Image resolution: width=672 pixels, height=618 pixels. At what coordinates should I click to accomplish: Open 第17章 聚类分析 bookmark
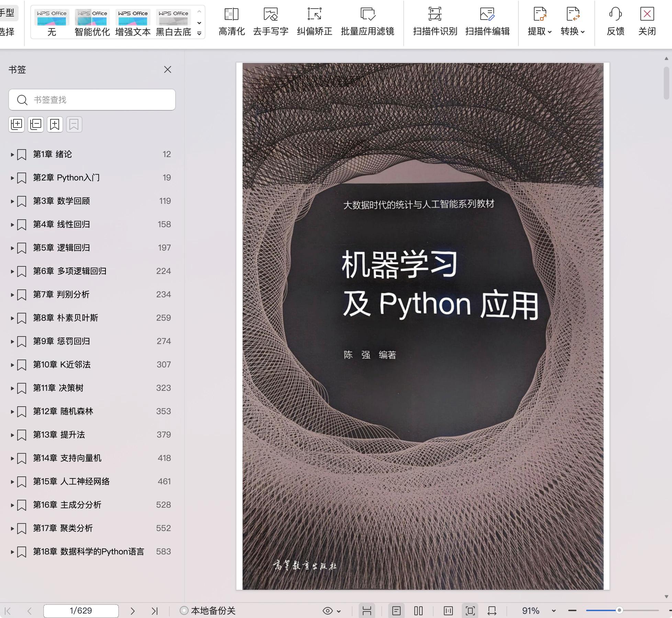click(63, 528)
